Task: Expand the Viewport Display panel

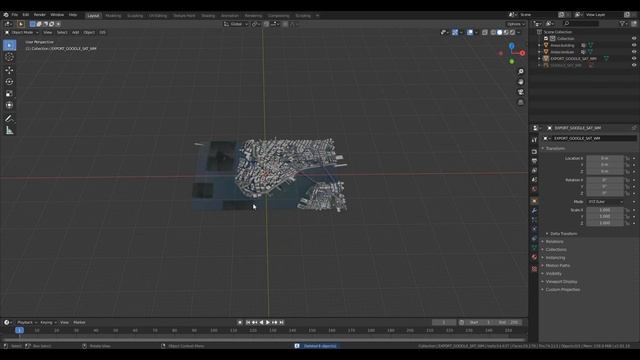Action: click(561, 282)
